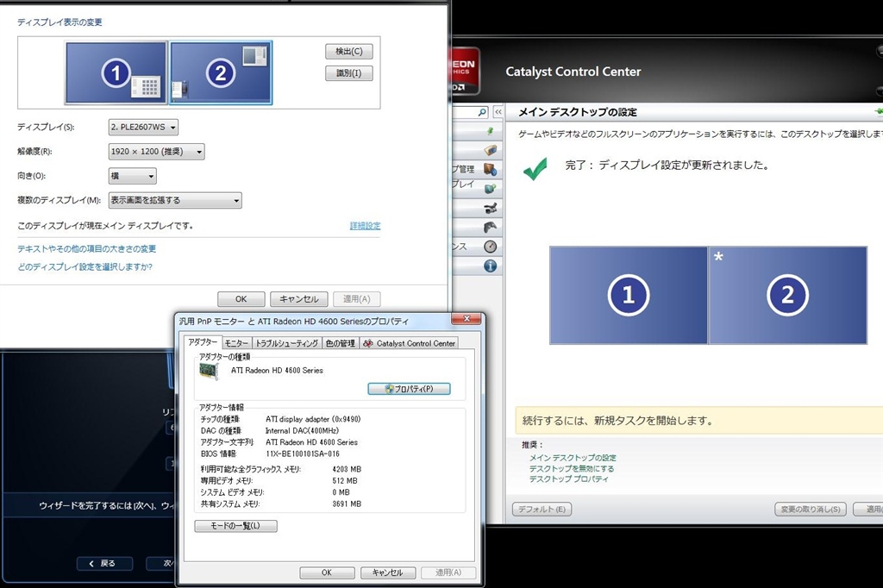Open the video camcorder category icon

pyautogui.click(x=490, y=208)
